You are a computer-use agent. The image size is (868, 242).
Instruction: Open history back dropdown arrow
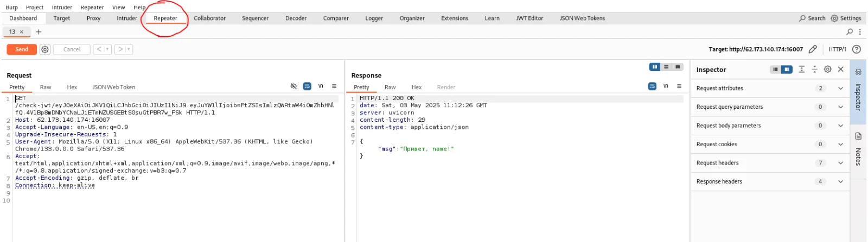tap(107, 49)
